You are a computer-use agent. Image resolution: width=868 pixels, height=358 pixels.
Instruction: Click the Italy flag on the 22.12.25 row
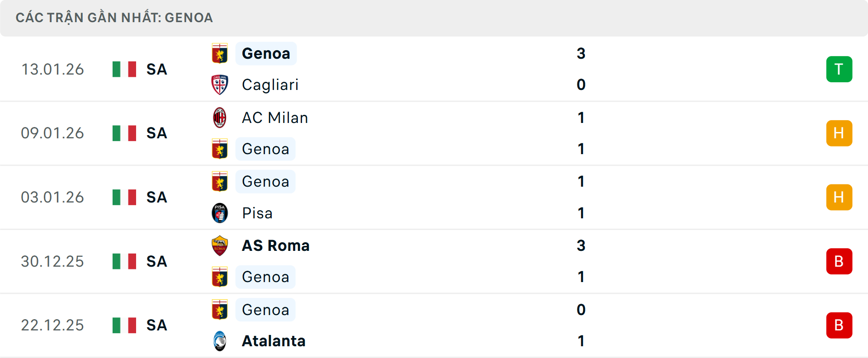pos(124,325)
